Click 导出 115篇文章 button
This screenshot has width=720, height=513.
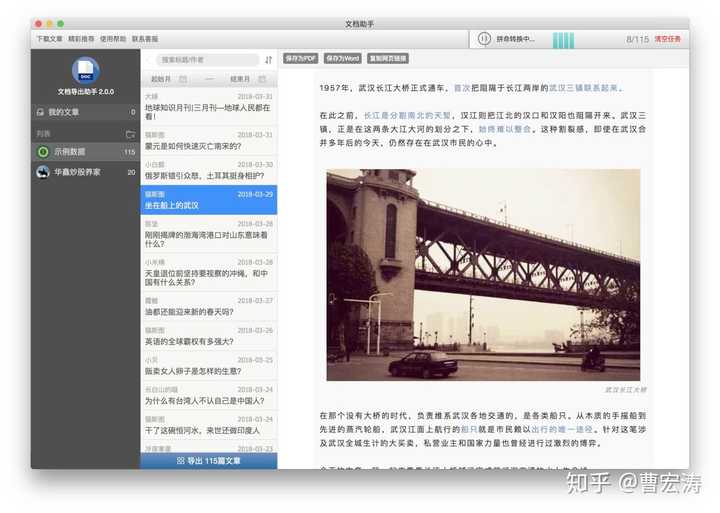tap(209, 461)
